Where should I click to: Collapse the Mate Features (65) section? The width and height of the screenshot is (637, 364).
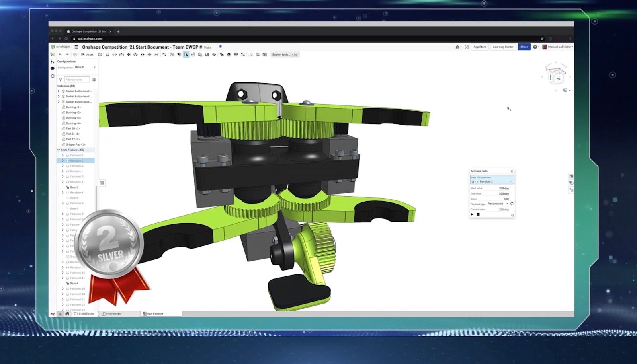59,150
